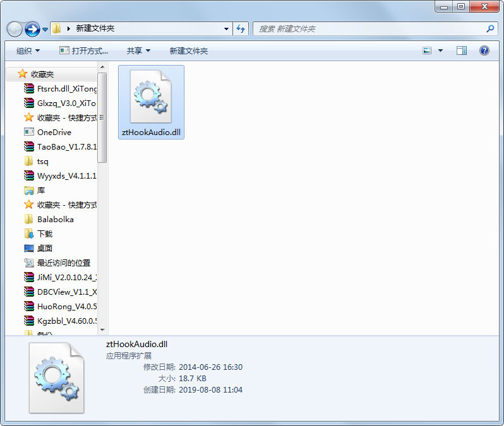Click the 打开方式 button

pos(83,50)
